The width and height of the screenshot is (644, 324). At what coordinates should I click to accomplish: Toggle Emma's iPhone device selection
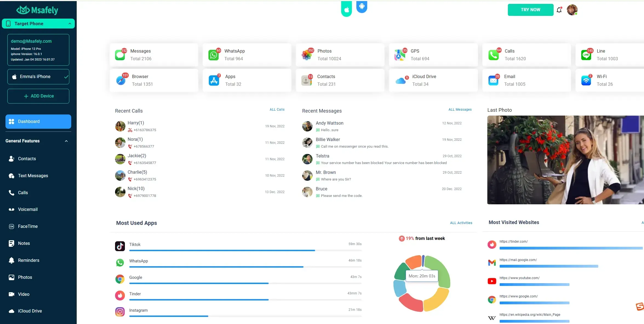38,77
